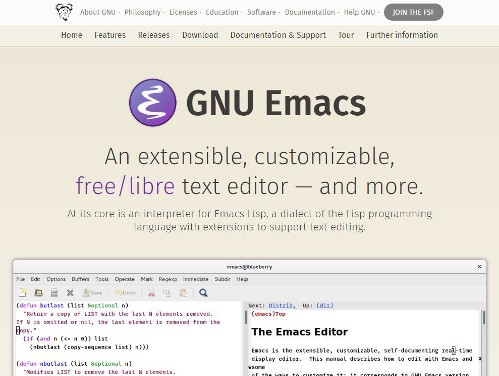Screen dimensions: 499x376
Task: Click the magnifier Search icon in Emacs toolbar
Action: pyautogui.click(x=203, y=293)
